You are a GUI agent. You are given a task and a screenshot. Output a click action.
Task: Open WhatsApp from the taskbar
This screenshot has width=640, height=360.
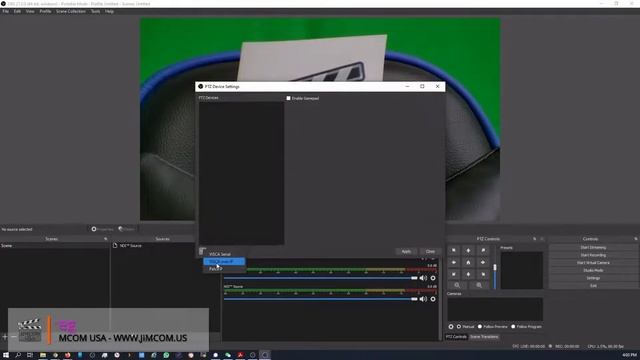tap(166, 355)
